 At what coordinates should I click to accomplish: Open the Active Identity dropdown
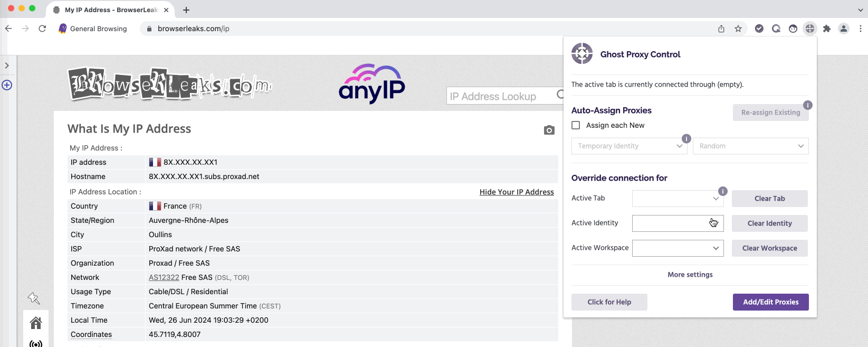678,223
